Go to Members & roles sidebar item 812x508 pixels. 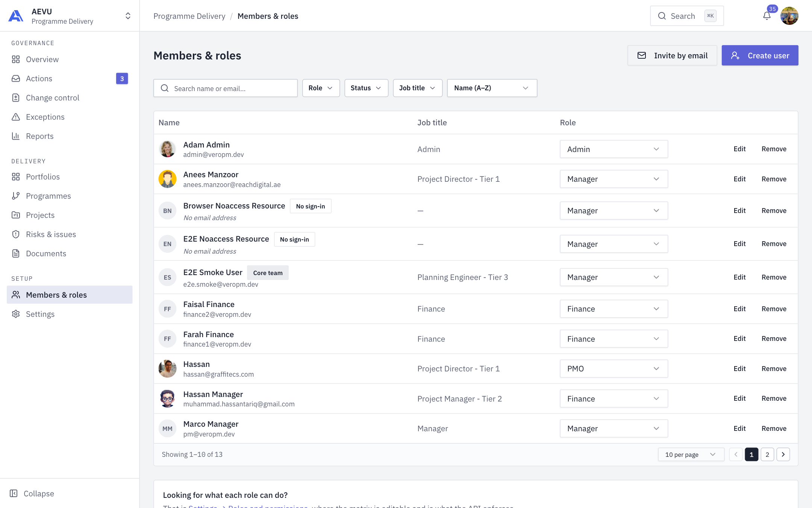click(70, 295)
